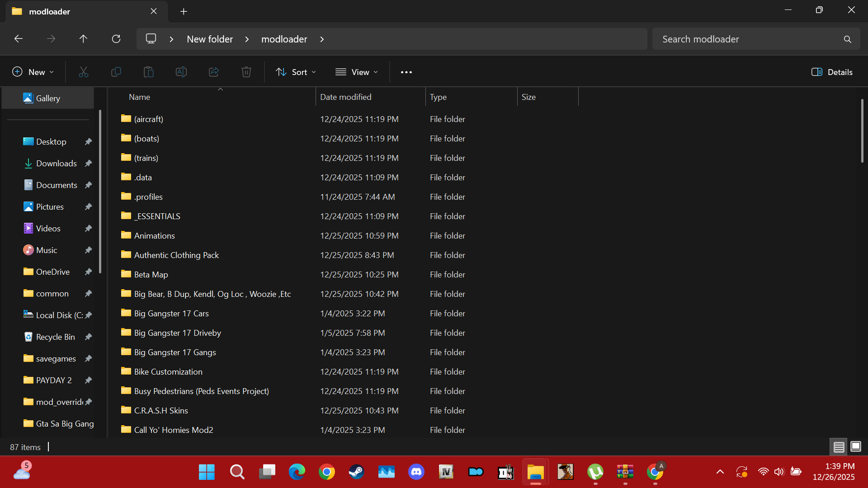Screen dimensions: 868x488
Task: Click the Rename icon in toolbar
Action: (181, 72)
